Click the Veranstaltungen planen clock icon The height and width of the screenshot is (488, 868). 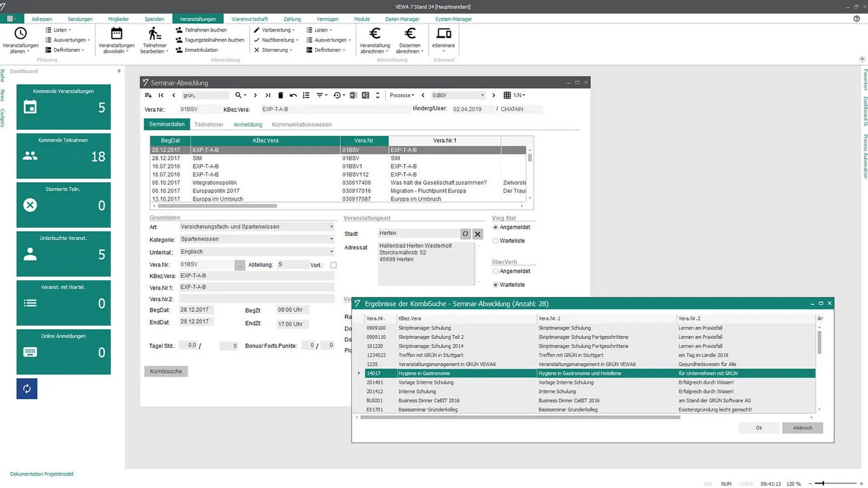[20, 34]
